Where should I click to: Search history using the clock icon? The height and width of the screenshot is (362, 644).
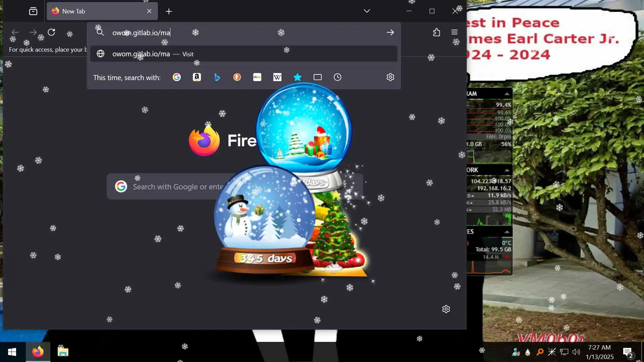click(337, 77)
